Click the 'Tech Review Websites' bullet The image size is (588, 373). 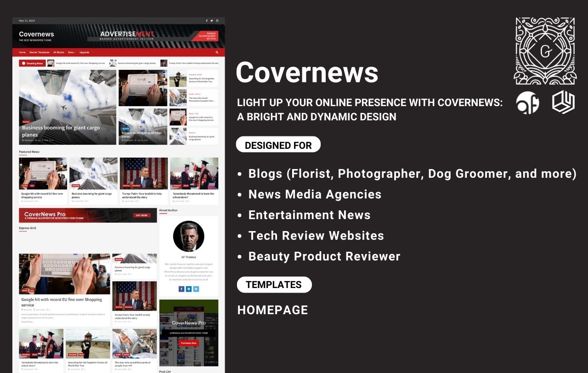(316, 236)
